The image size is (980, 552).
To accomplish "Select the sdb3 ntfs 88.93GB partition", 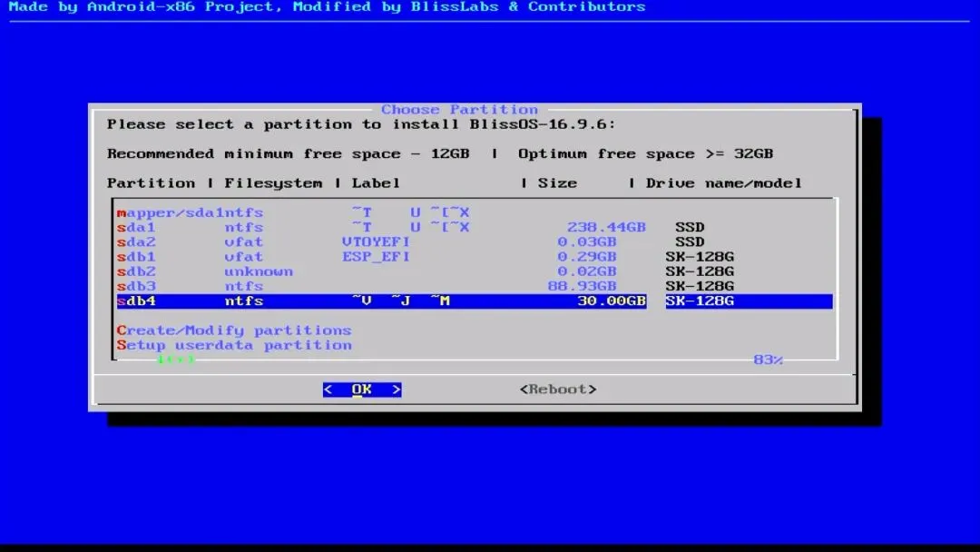I will (475, 286).
